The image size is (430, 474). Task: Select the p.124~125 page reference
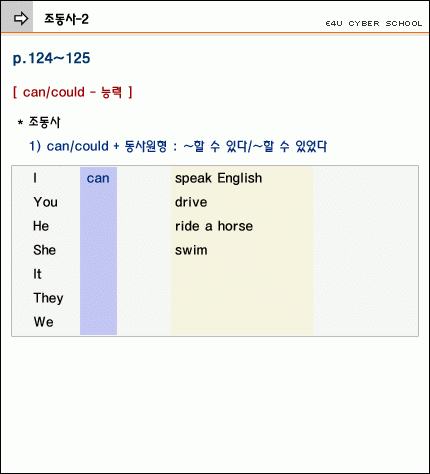pos(51,59)
